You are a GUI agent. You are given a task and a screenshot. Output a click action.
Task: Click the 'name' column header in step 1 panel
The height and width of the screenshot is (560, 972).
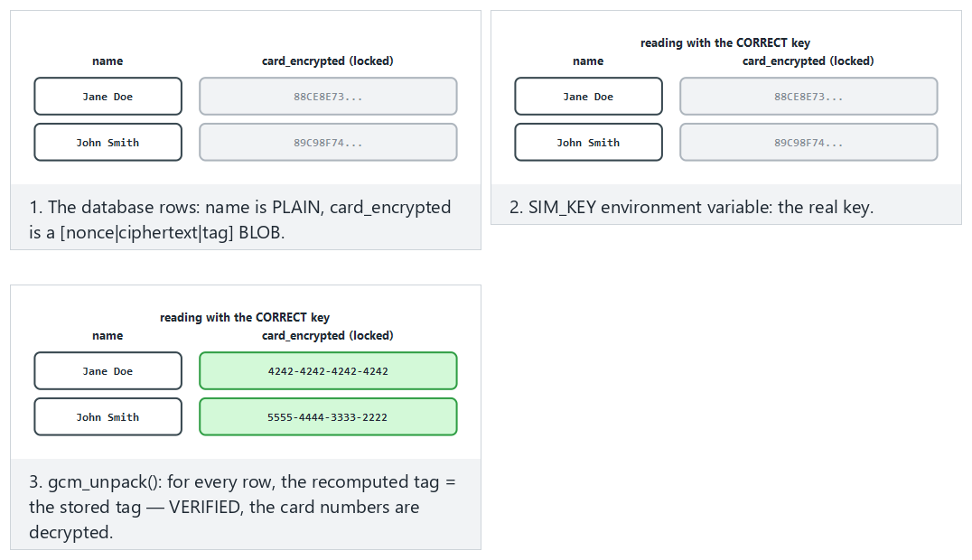(x=107, y=61)
